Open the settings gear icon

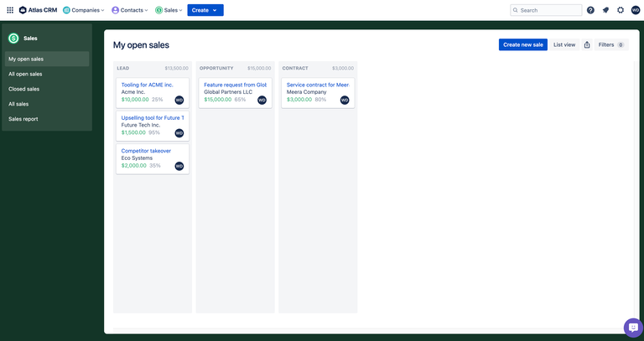pyautogui.click(x=621, y=10)
